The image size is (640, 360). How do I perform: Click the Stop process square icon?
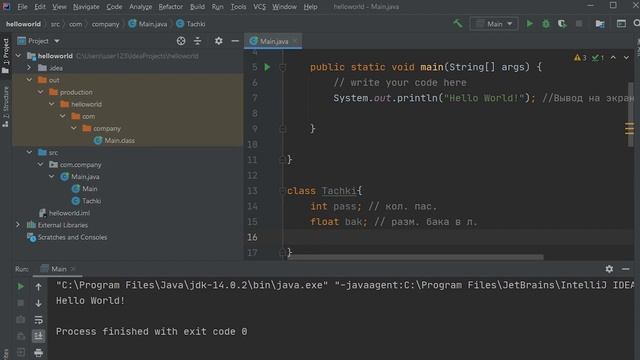click(579, 24)
